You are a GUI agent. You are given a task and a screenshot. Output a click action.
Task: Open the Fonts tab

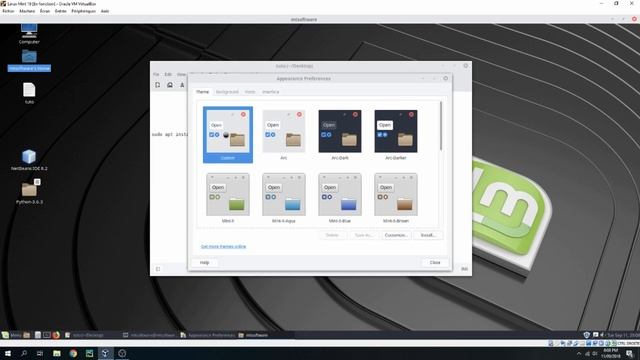(x=250, y=92)
